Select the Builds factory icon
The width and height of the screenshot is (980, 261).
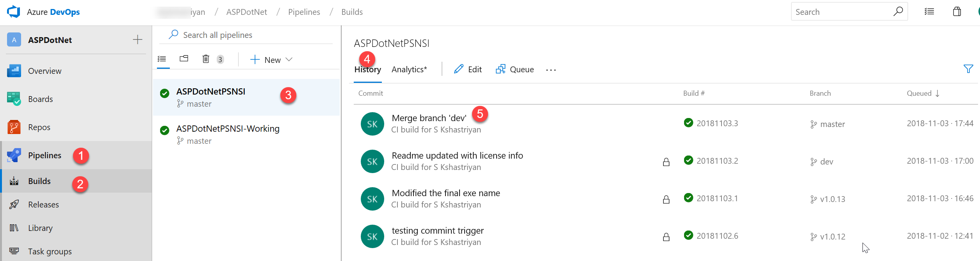click(x=14, y=181)
